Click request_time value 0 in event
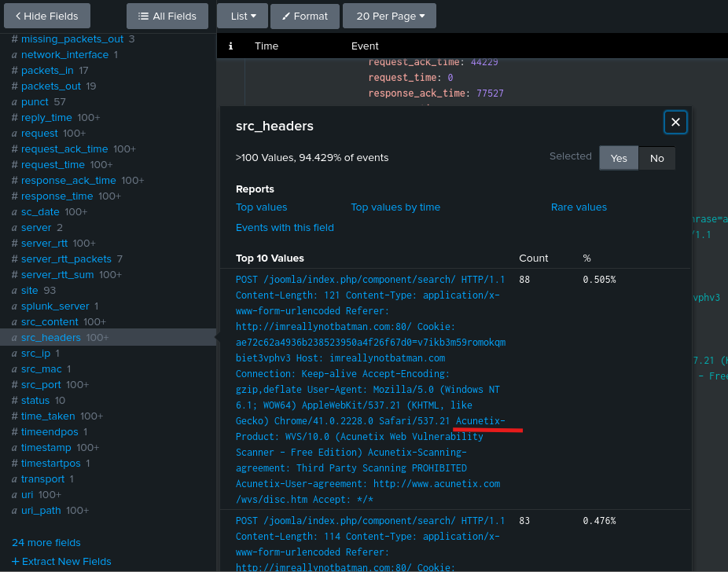Viewport: 728px width, 572px height. pos(450,78)
